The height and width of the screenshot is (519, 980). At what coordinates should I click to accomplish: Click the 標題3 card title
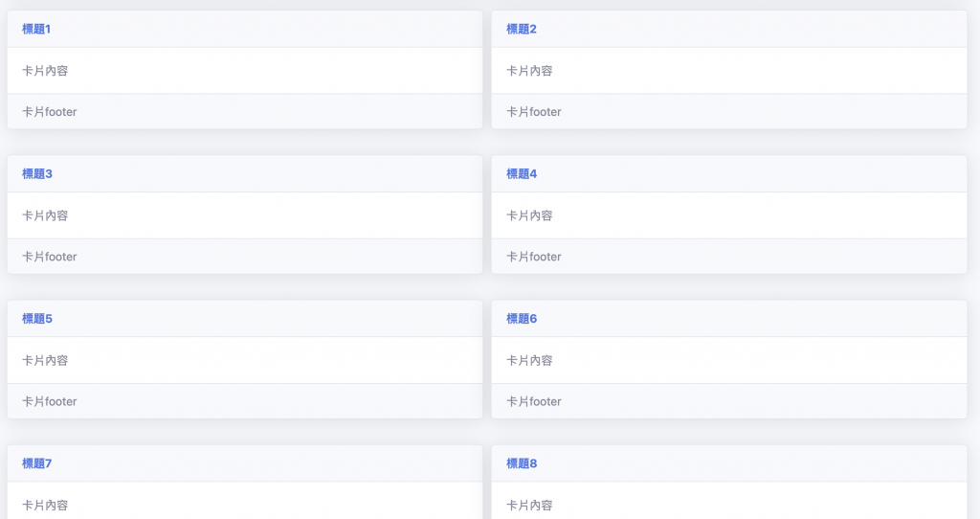37,174
